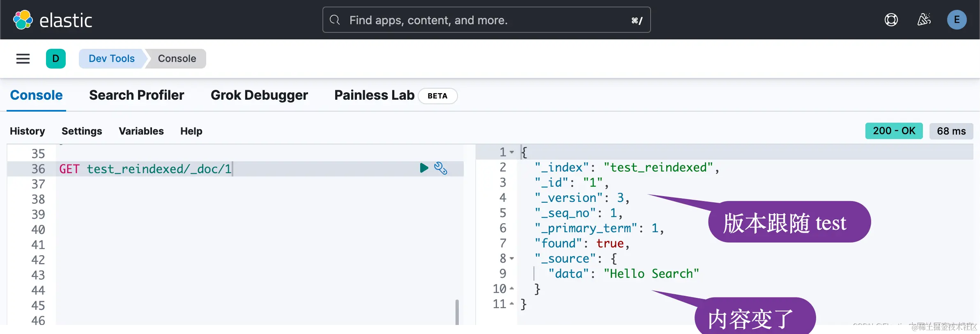This screenshot has width=980, height=334.
Task: Switch to the Search Profiler tab
Action: 136,95
